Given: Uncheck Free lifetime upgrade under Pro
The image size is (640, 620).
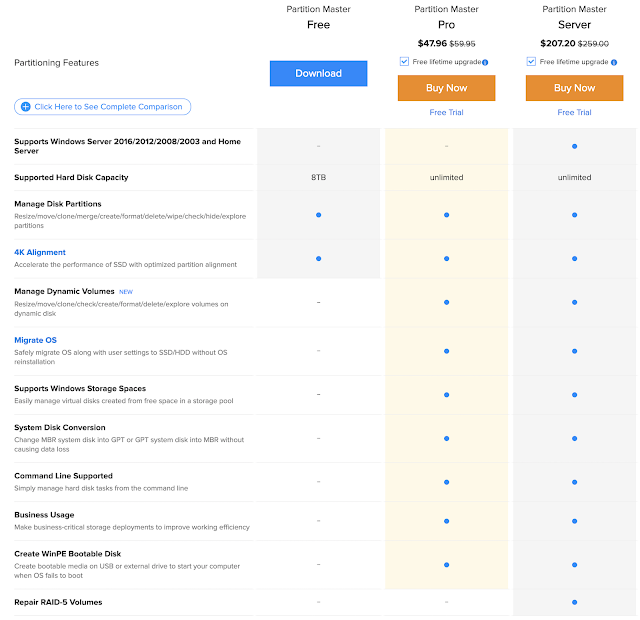Looking at the screenshot, I should pos(403,62).
